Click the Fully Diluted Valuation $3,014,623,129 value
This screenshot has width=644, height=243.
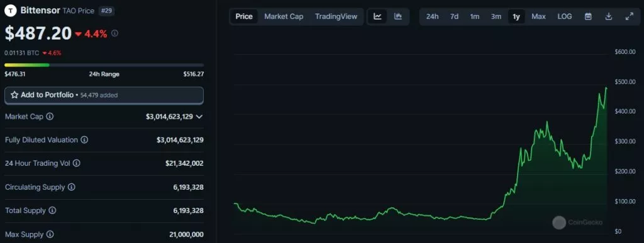tap(180, 140)
